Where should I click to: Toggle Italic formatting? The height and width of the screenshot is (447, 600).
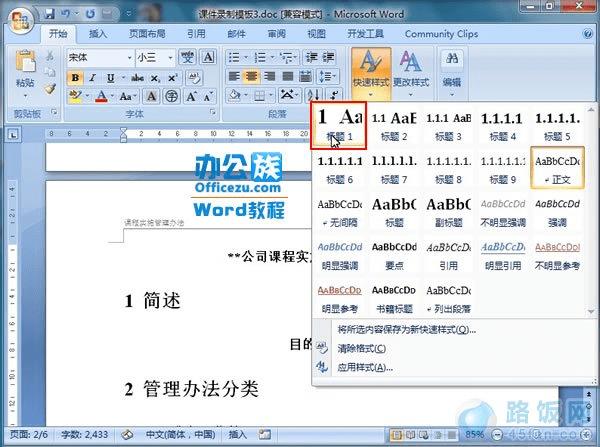(93, 78)
